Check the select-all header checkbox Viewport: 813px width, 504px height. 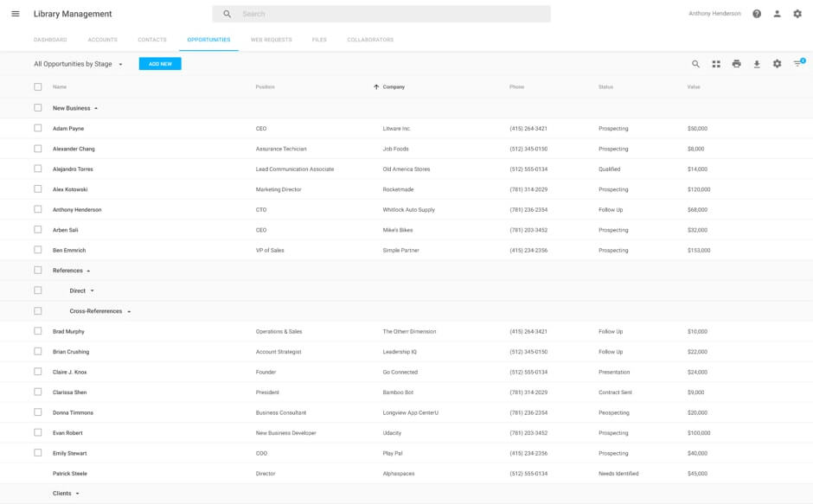pyautogui.click(x=38, y=86)
